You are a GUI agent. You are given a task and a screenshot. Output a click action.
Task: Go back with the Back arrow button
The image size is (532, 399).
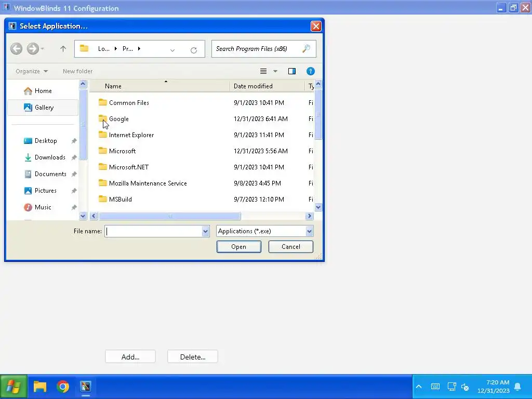click(16, 48)
